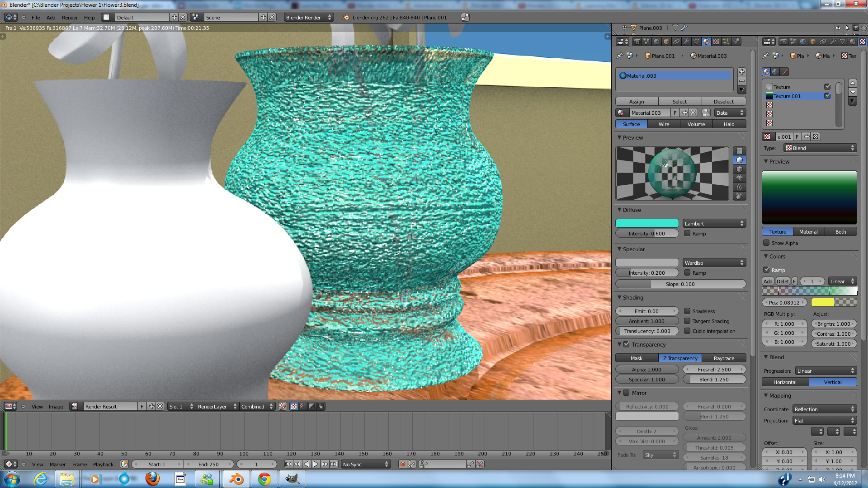
Task: Collapse the Diffuse panel
Action: coord(619,210)
